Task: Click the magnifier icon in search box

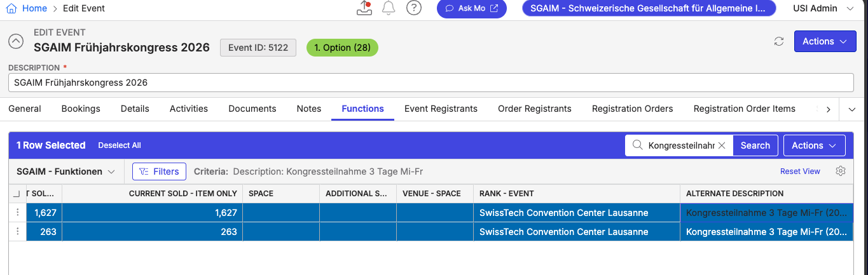Action: point(637,145)
